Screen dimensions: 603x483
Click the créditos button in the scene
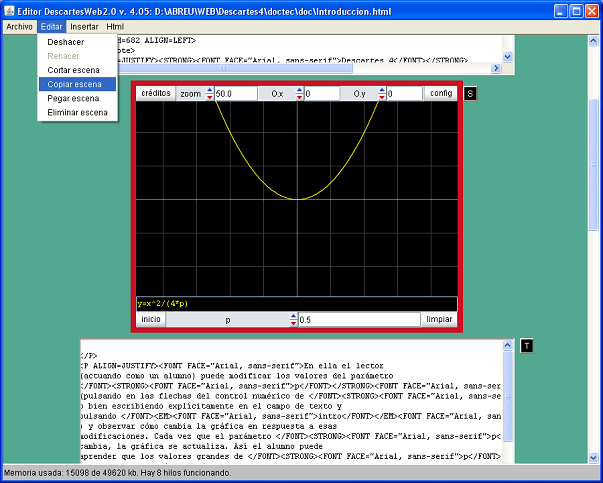(x=156, y=93)
